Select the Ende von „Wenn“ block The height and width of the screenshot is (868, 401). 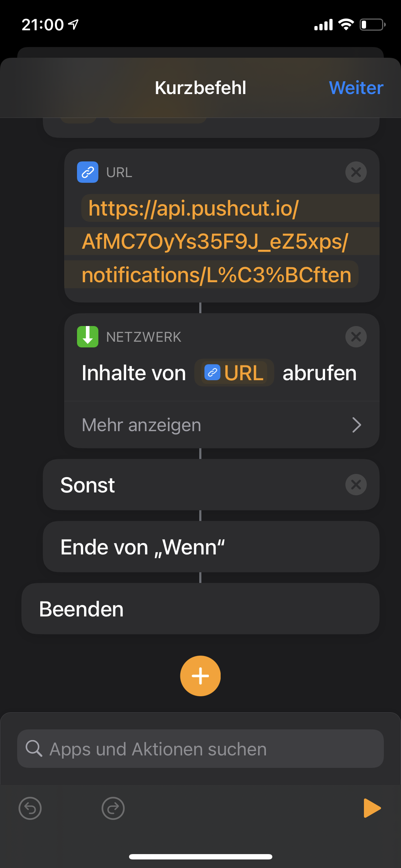pyautogui.click(x=211, y=547)
